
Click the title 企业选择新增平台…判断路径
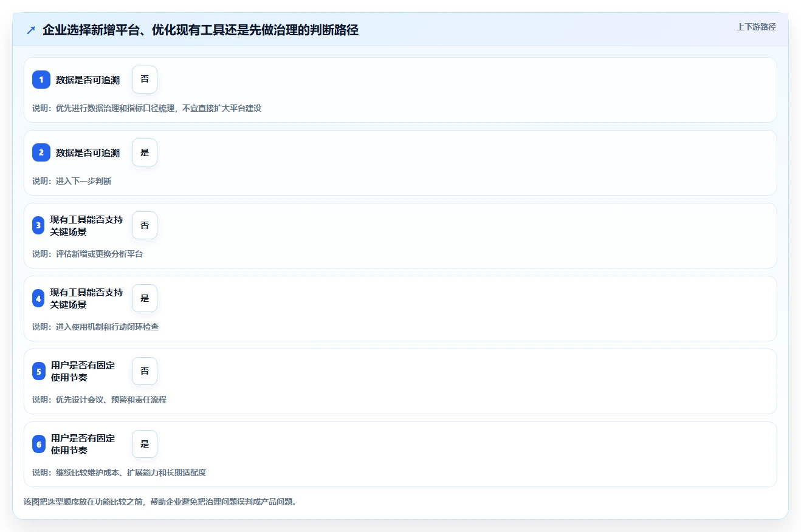(x=201, y=30)
